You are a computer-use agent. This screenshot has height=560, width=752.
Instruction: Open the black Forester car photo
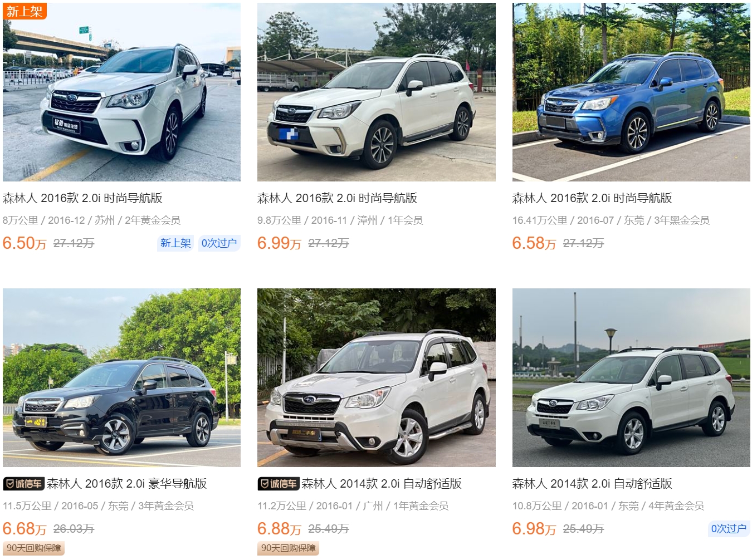[x=121, y=377]
